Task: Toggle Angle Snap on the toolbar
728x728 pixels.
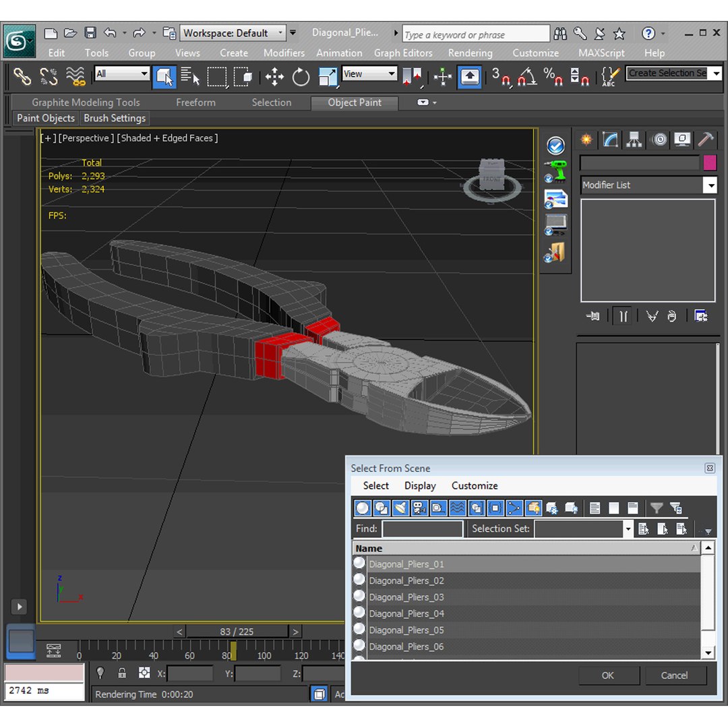Action: pyautogui.click(x=527, y=77)
